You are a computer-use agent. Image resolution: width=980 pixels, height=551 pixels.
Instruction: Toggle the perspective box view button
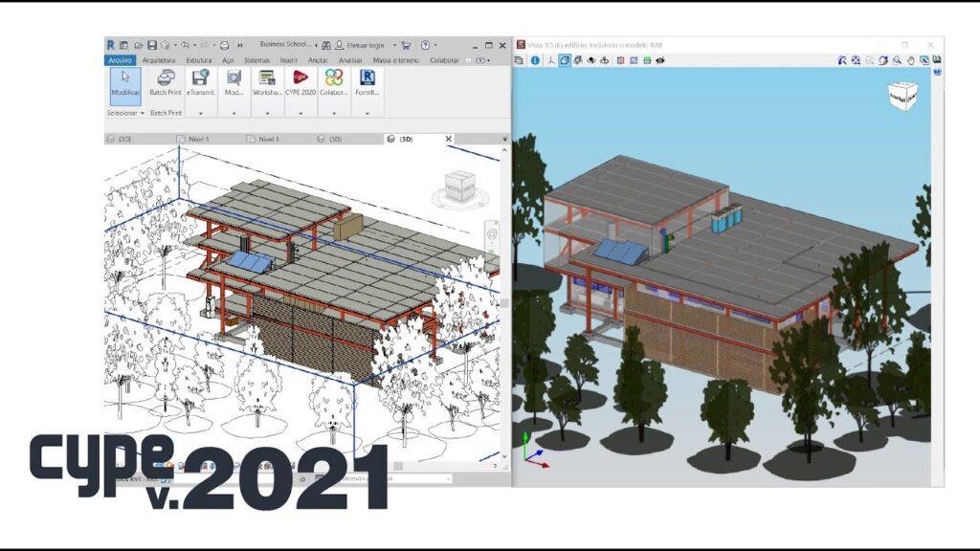564,60
